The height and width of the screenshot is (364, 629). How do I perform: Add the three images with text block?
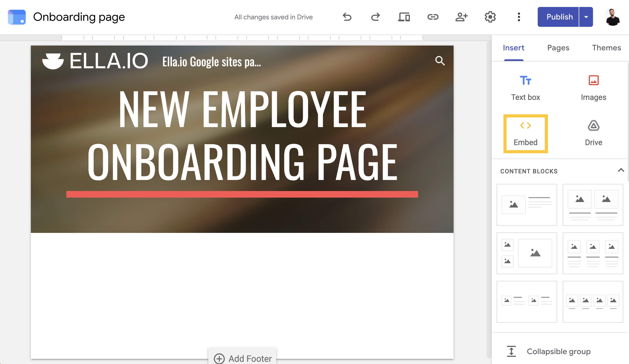pos(593,253)
